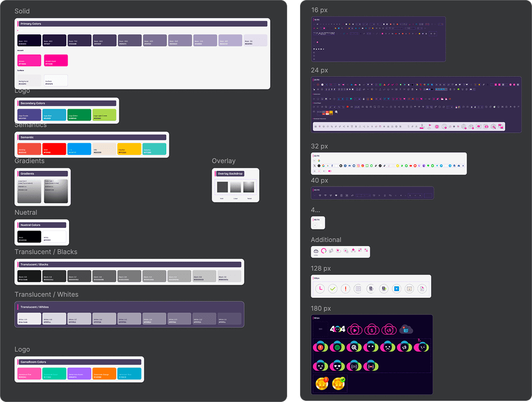Viewport: 532px width, 402px height.
Task: Pick the GameRoom purple swatch
Action: (79, 374)
